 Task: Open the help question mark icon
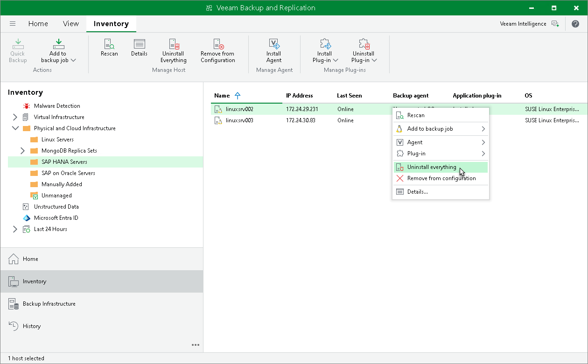(575, 23)
